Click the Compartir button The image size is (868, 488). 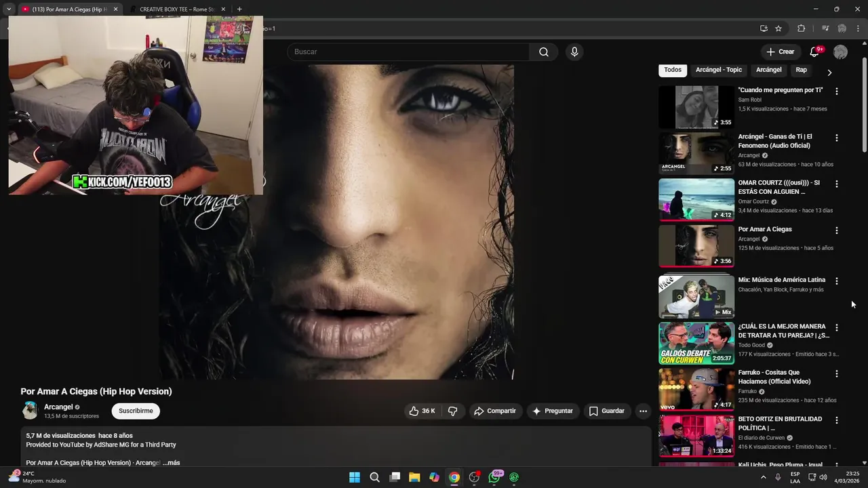[495, 411]
